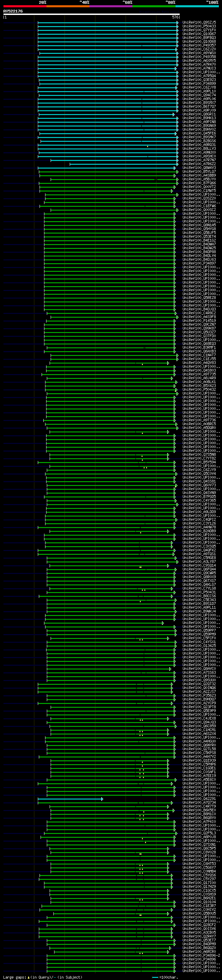Select UniRef100_P14519 hit name
The image size is (222, 980).
point(199,321)
